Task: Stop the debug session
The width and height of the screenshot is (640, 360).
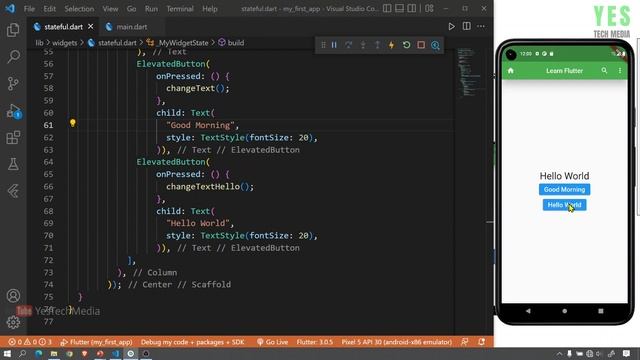Action: (x=421, y=45)
